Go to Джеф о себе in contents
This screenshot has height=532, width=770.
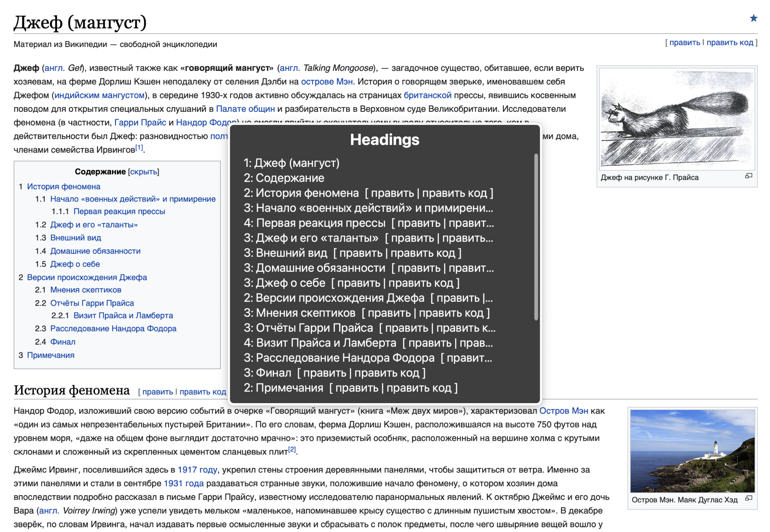(x=75, y=264)
